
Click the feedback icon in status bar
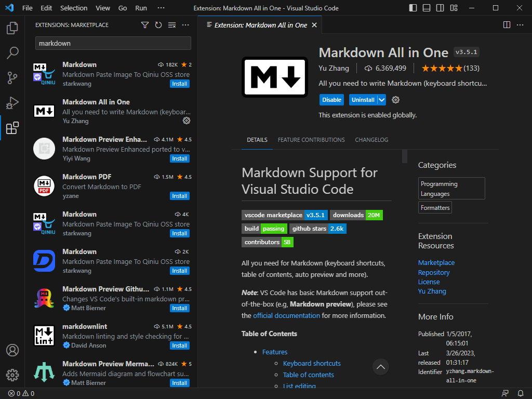click(505, 394)
